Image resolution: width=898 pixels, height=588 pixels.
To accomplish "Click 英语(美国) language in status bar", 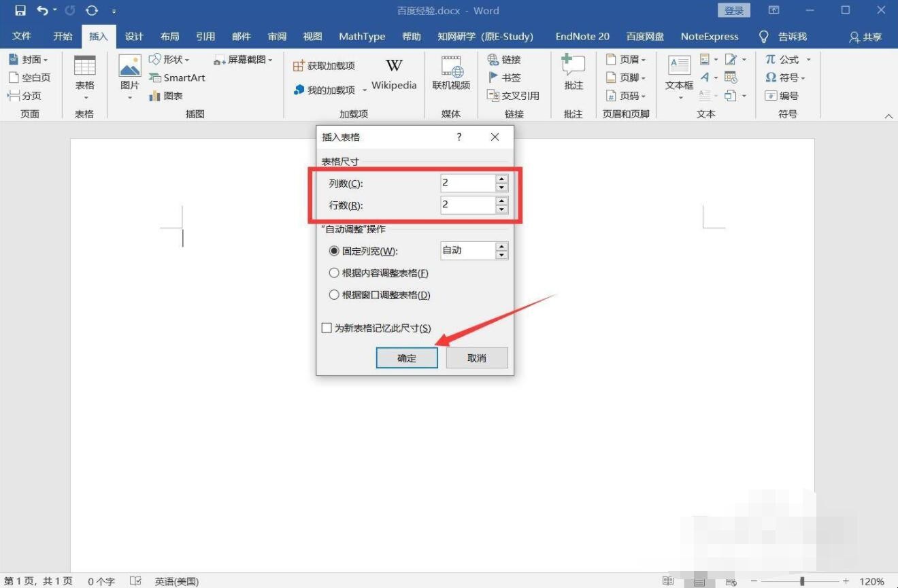I will coord(176,581).
